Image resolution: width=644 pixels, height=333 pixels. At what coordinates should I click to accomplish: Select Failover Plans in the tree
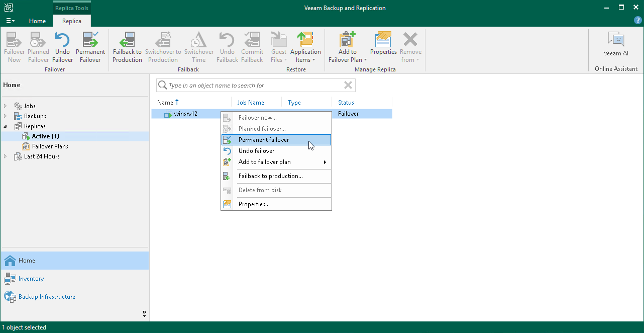[x=50, y=146]
